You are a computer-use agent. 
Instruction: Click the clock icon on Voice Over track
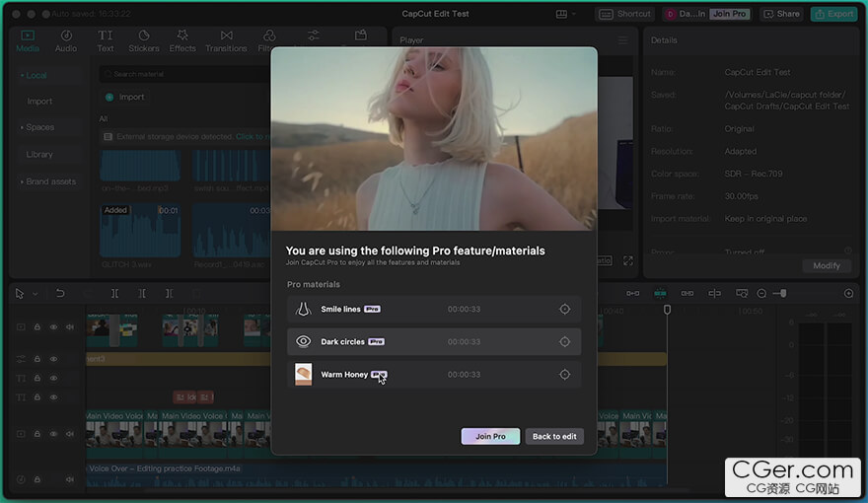click(x=21, y=479)
